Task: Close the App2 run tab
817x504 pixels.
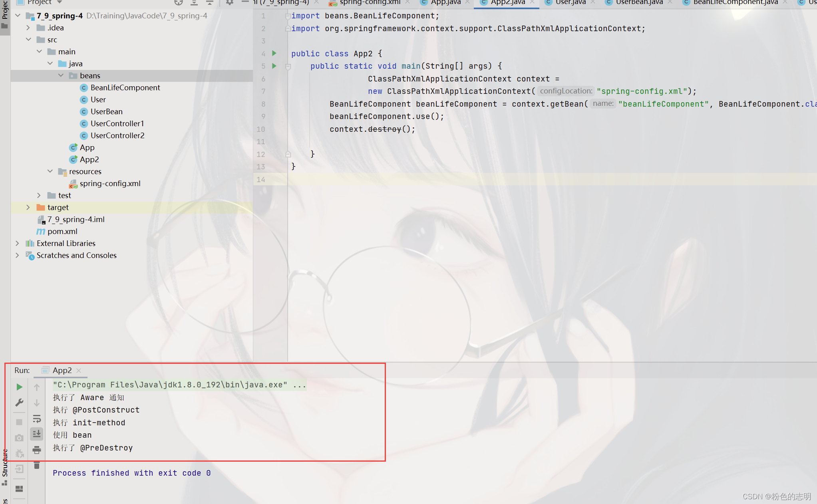Action: (x=79, y=371)
